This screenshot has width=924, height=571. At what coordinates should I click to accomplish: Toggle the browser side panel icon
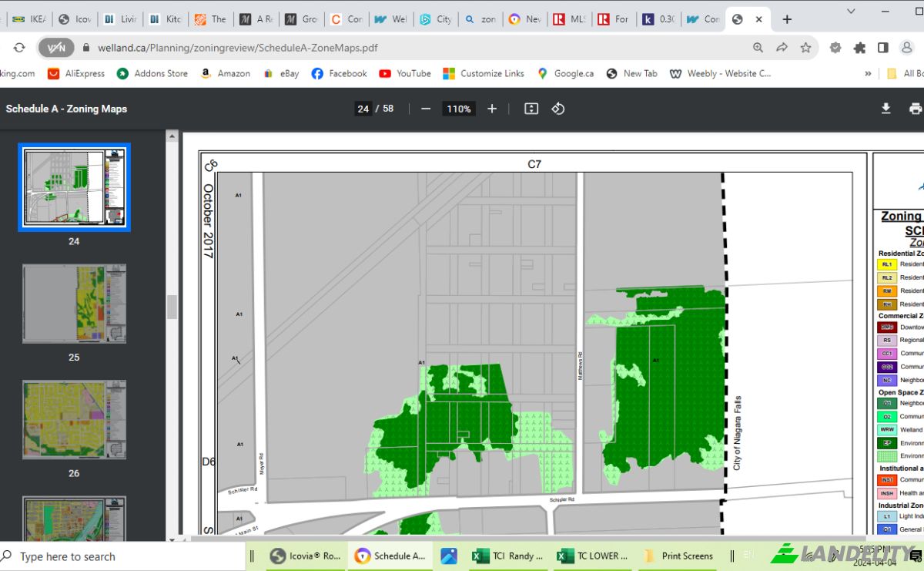883,48
